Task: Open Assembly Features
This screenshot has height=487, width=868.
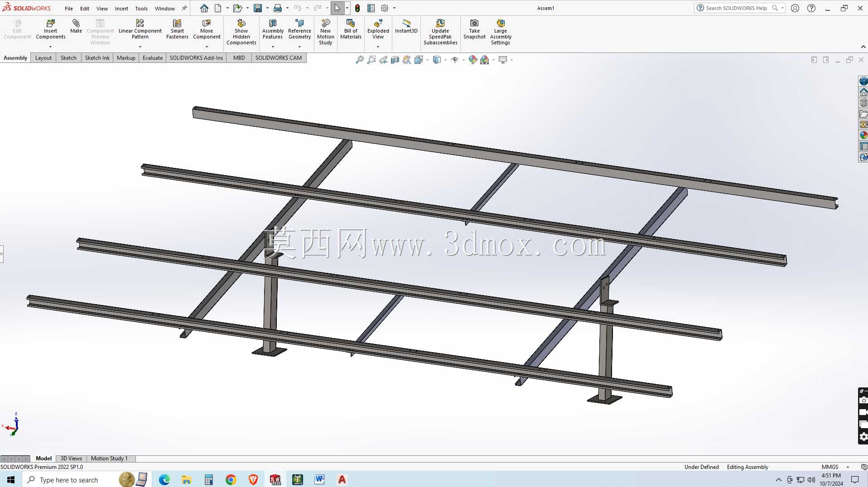Action: coord(273,29)
